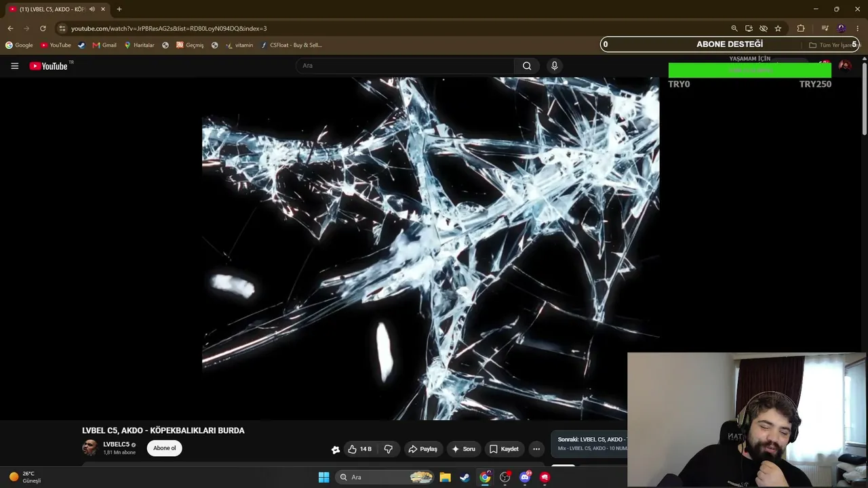Subscribe with the Abone ol button
The image size is (868, 488).
pos(164,448)
